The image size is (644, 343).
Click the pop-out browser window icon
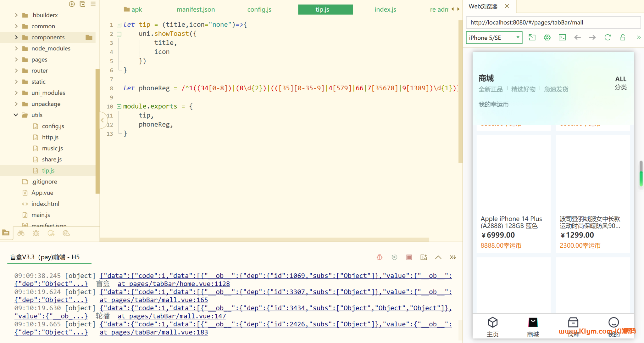point(532,37)
